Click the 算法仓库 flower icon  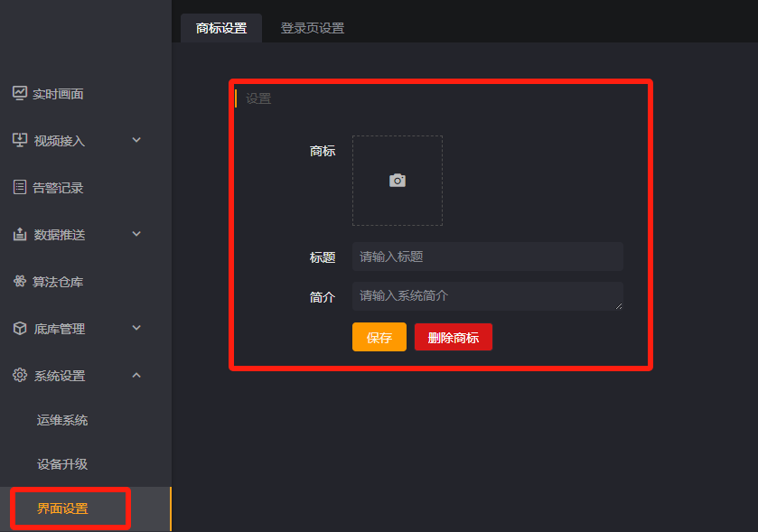click(20, 281)
